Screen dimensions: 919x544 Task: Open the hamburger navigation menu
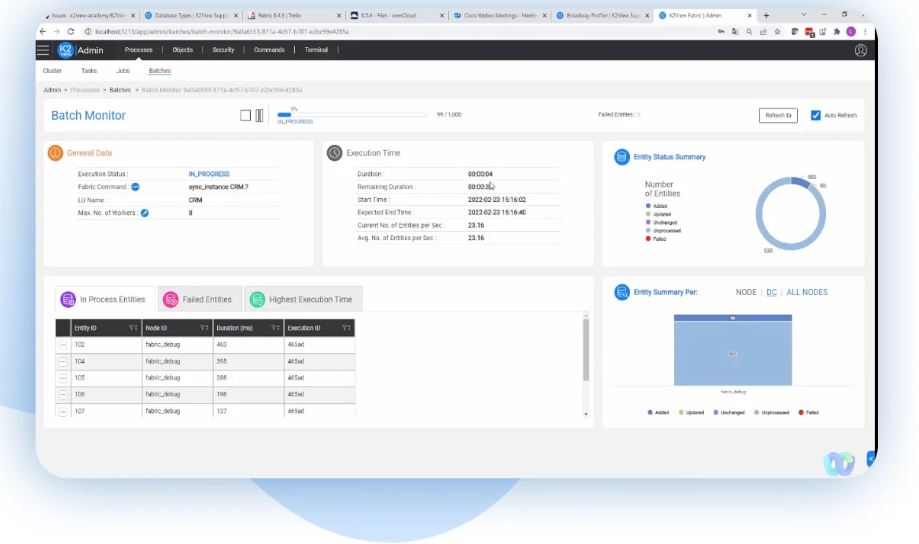43,50
